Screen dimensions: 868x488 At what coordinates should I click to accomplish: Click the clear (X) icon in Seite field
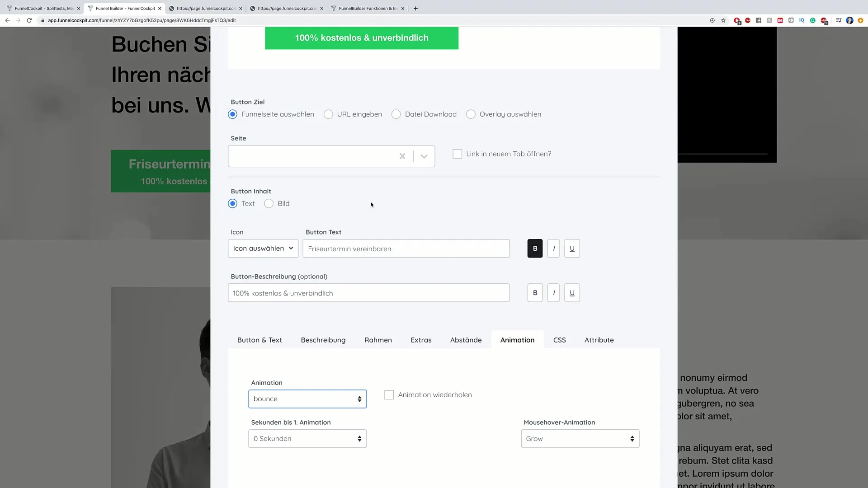coord(402,156)
